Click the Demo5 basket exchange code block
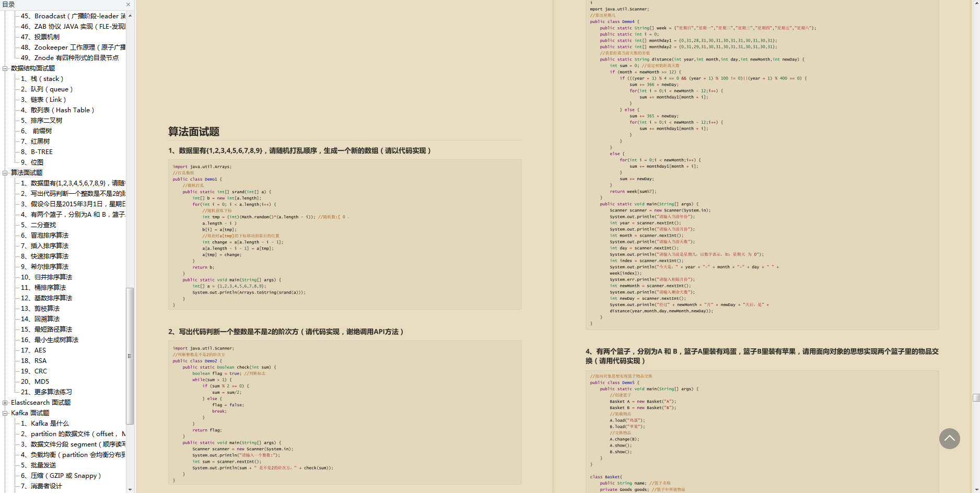980x493 pixels. point(762,432)
